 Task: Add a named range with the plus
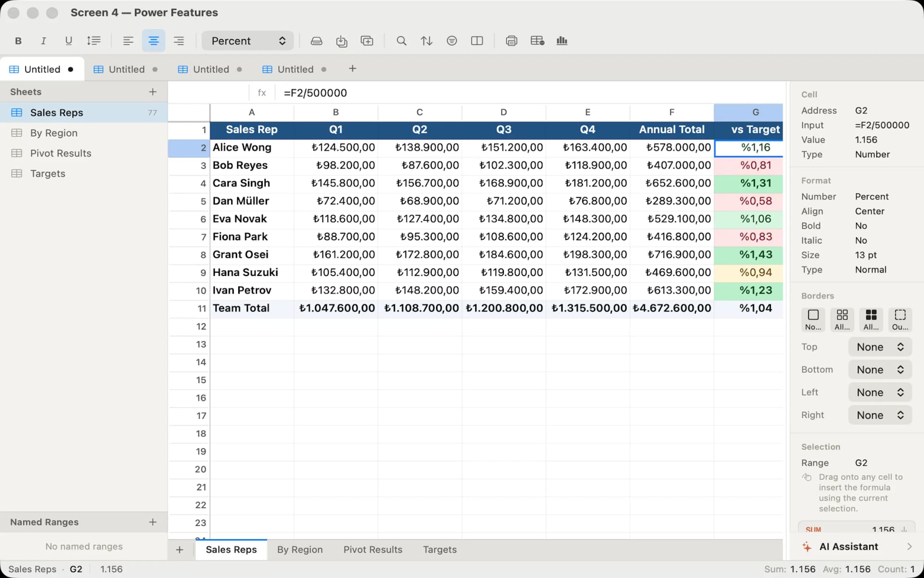tap(153, 522)
